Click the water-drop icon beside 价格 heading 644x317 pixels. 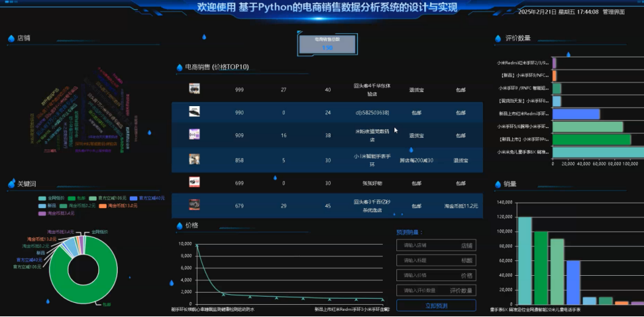tap(179, 226)
